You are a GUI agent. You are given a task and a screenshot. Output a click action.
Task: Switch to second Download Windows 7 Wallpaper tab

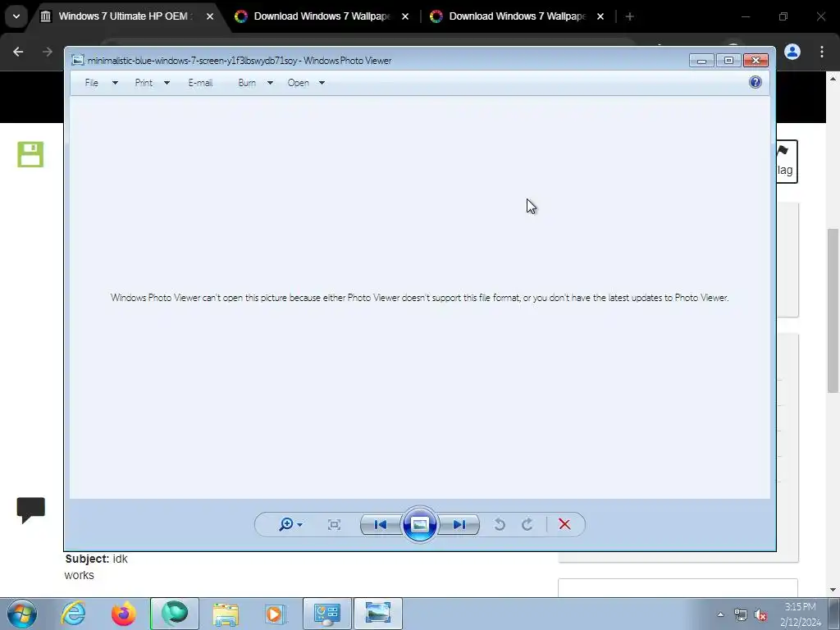click(x=322, y=16)
